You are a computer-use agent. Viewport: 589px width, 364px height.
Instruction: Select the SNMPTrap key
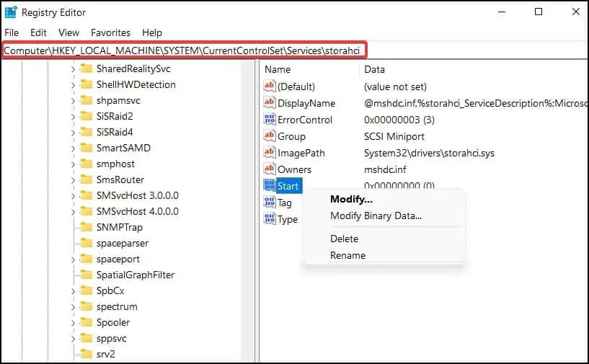pos(120,227)
